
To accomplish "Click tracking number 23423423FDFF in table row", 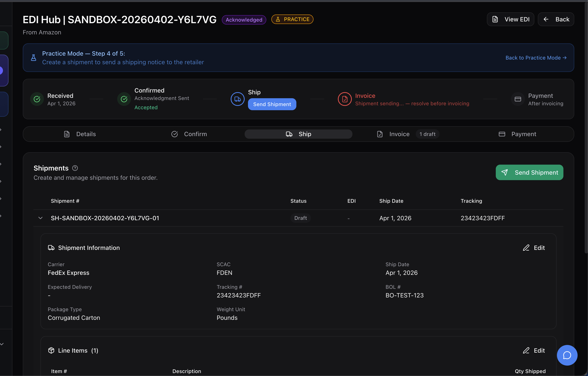I will (482, 218).
